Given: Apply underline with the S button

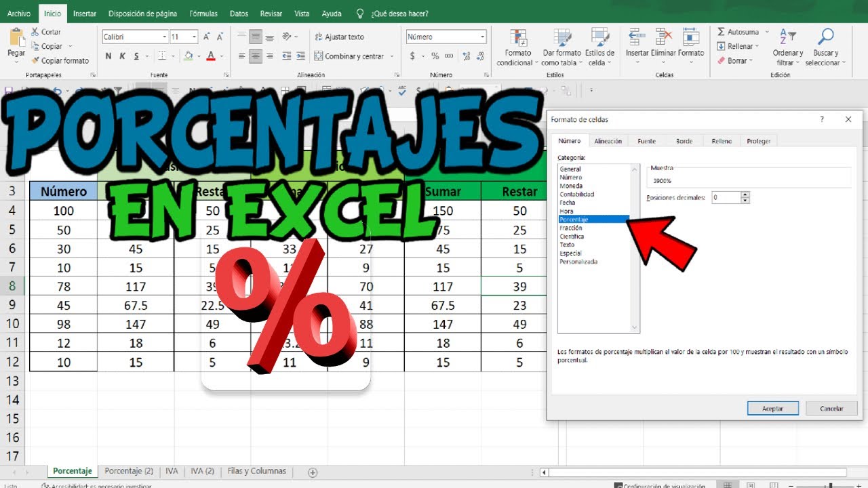Looking at the screenshot, I should coord(136,56).
